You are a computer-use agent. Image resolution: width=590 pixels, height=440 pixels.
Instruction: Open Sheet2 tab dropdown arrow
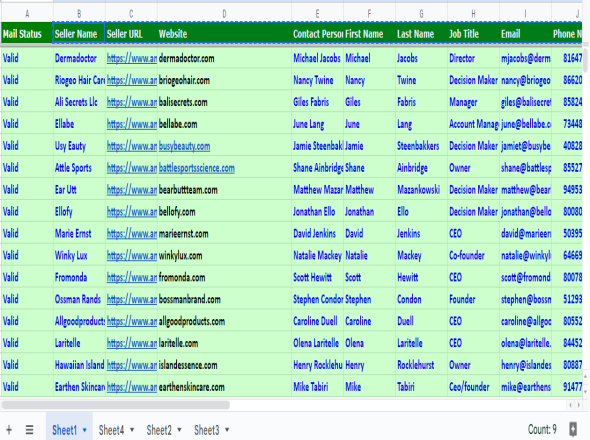point(179,430)
